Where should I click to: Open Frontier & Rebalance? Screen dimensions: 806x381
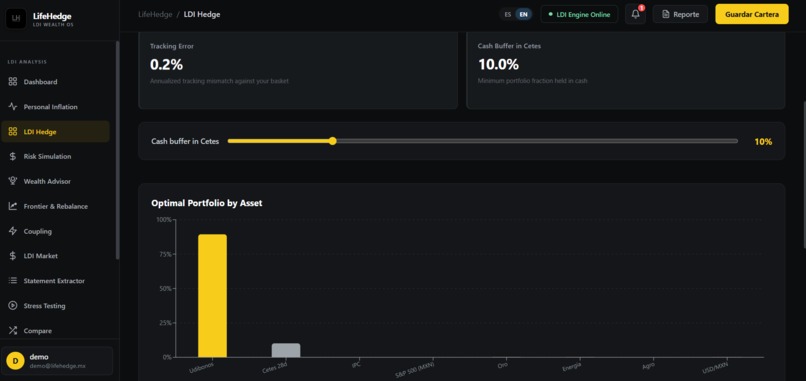click(56, 206)
